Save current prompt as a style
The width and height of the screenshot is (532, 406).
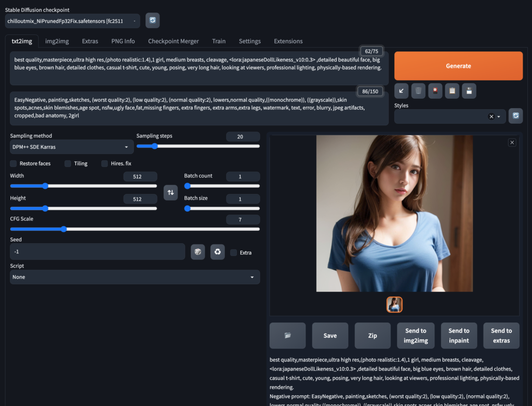(x=468, y=91)
